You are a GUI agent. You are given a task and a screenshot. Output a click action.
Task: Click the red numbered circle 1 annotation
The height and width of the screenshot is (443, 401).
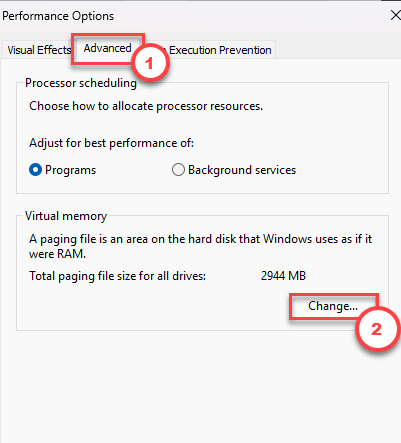click(x=150, y=63)
